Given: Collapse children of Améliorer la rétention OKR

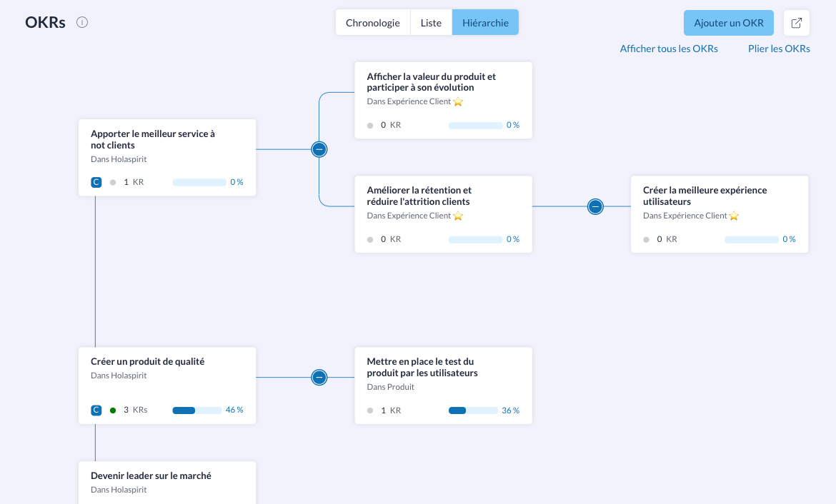Looking at the screenshot, I should (x=595, y=206).
